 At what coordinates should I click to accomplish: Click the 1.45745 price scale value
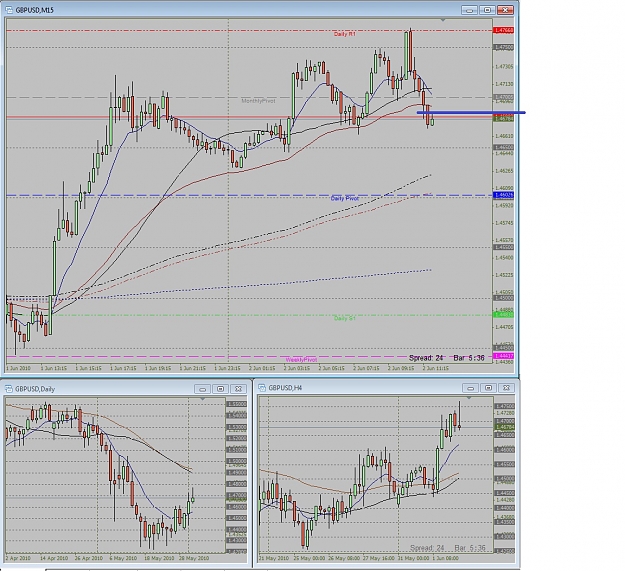pyautogui.click(x=504, y=223)
